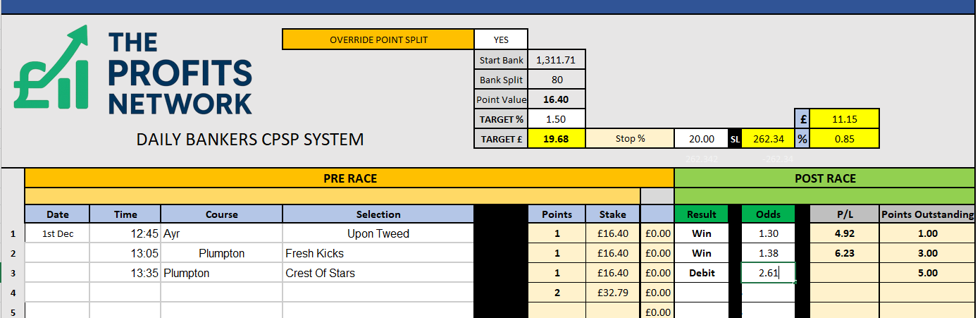The width and height of the screenshot is (980, 318).
Task: Select the P/L cell showing 6.23
Action: click(844, 253)
